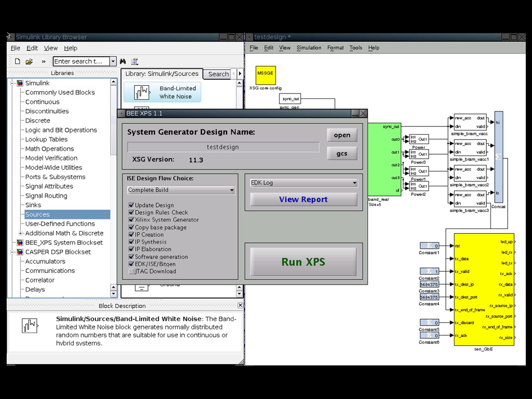Click the testdesign design name field
532x399 pixels.
click(x=223, y=147)
